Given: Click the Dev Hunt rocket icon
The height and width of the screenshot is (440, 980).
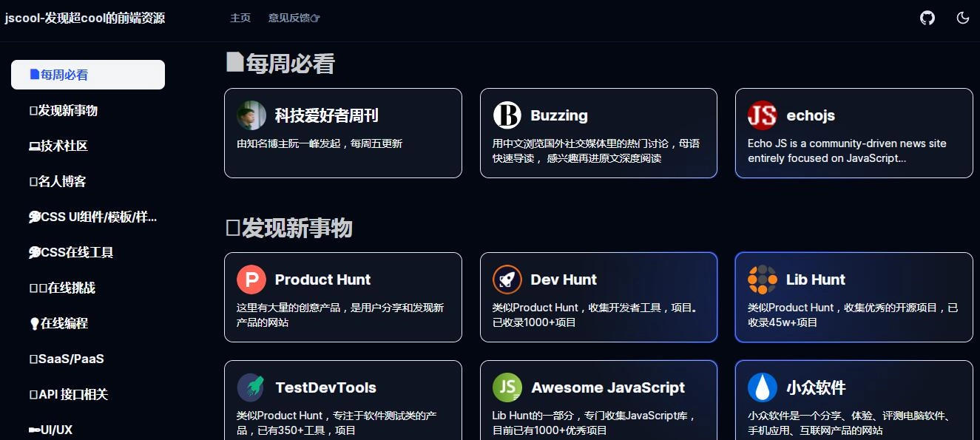Looking at the screenshot, I should (x=507, y=280).
